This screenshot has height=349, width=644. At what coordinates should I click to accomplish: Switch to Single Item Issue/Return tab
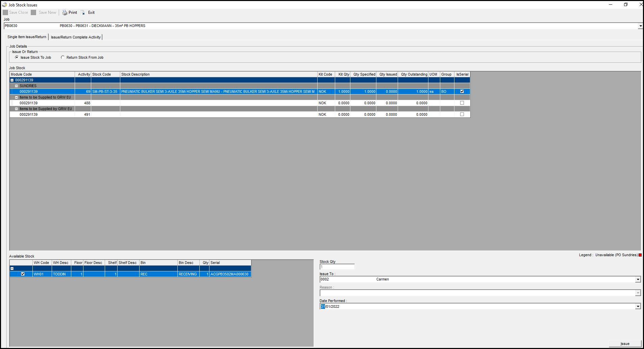coord(27,37)
